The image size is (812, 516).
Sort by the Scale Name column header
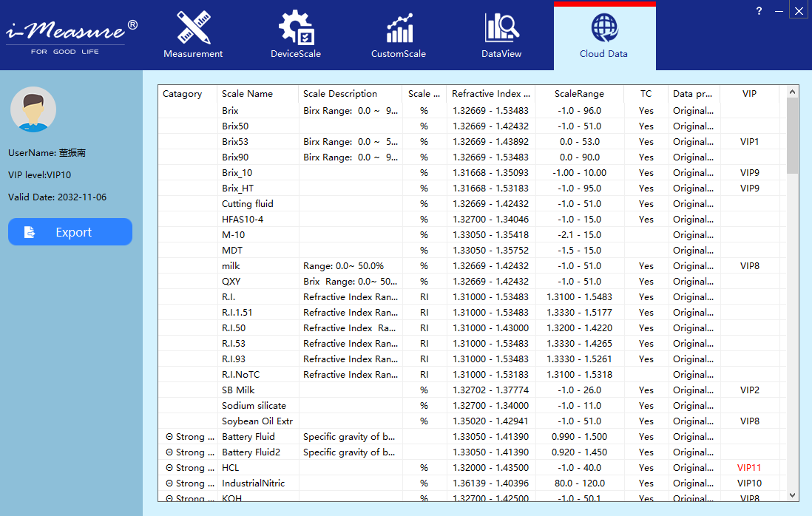click(x=247, y=94)
